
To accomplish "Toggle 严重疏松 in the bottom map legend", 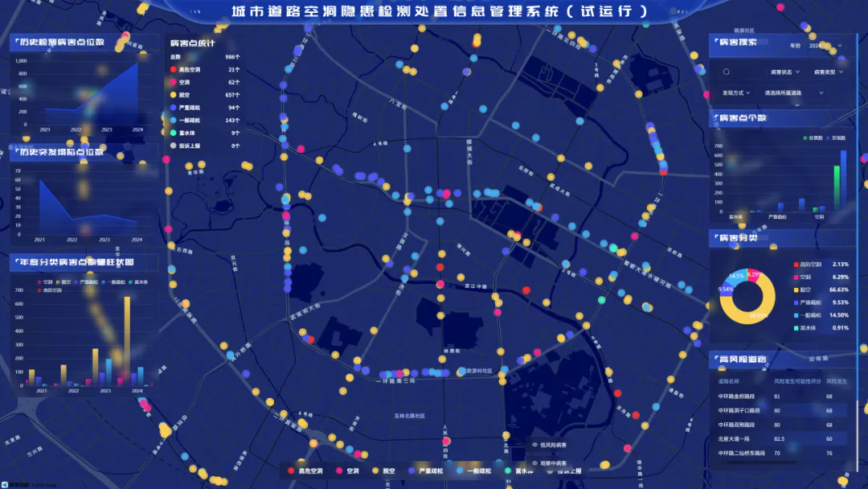I will (426, 471).
